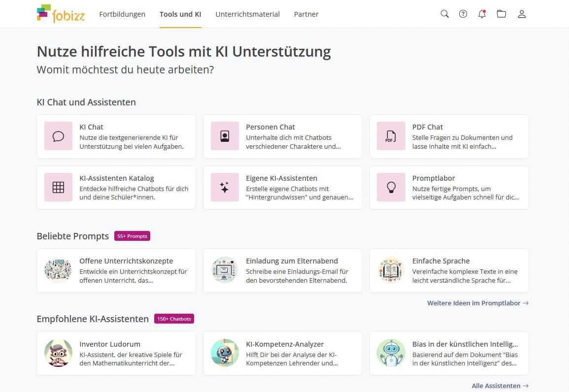Viewport: 569px width, 392px height.
Task: Open the Partner navigation item
Action: (x=306, y=14)
